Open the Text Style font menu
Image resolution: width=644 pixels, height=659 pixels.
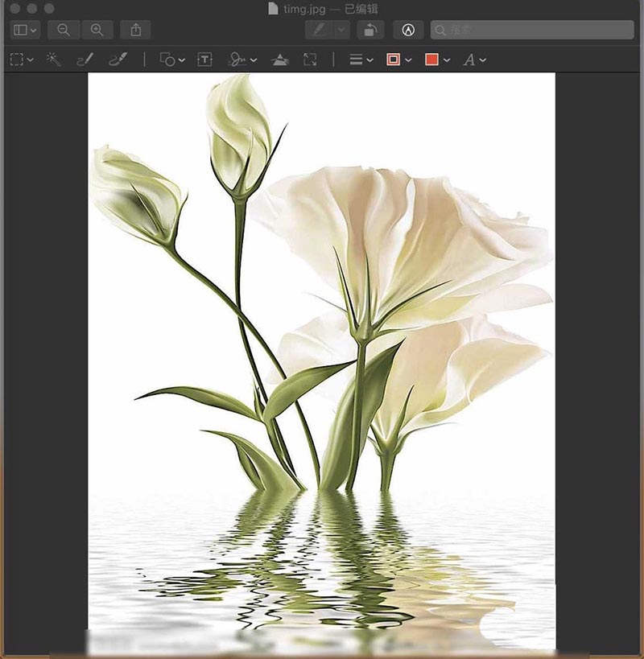pos(469,60)
